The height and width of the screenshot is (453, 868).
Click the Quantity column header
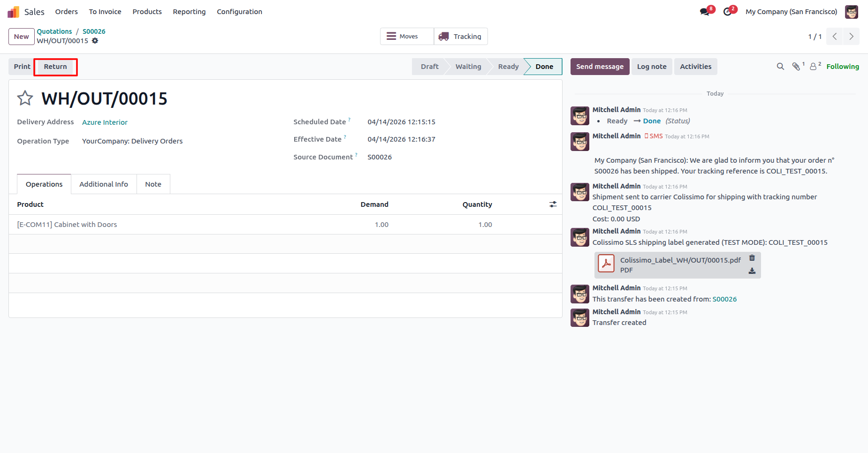coord(477,204)
